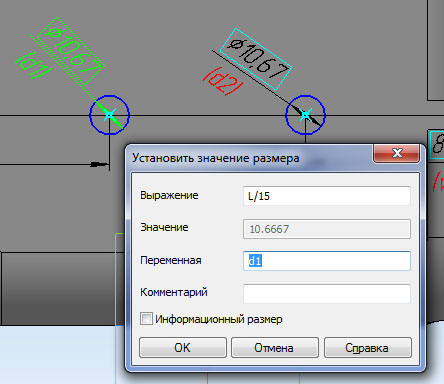
Task: Close the Установить значение размера dialog
Action: pos(396,153)
